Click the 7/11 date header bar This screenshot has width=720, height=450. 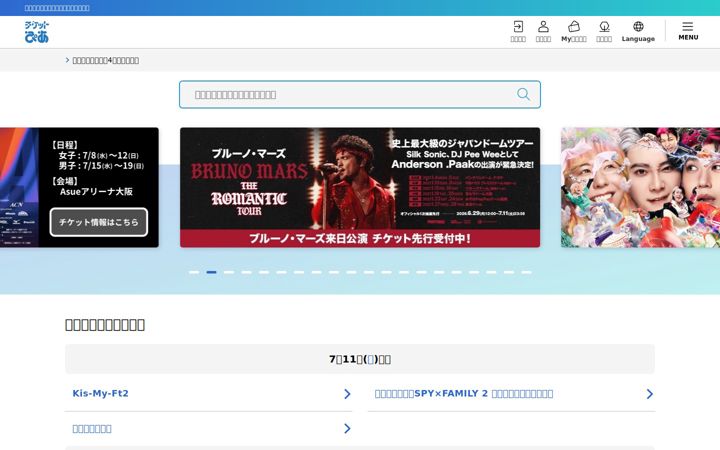(360, 359)
